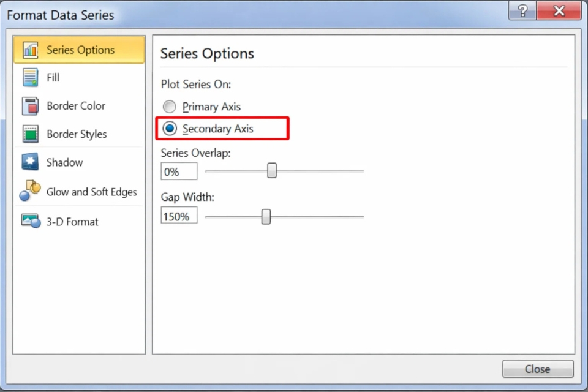This screenshot has height=392, width=588.
Task: Switch to the Border Styles tab label
Action: [77, 134]
